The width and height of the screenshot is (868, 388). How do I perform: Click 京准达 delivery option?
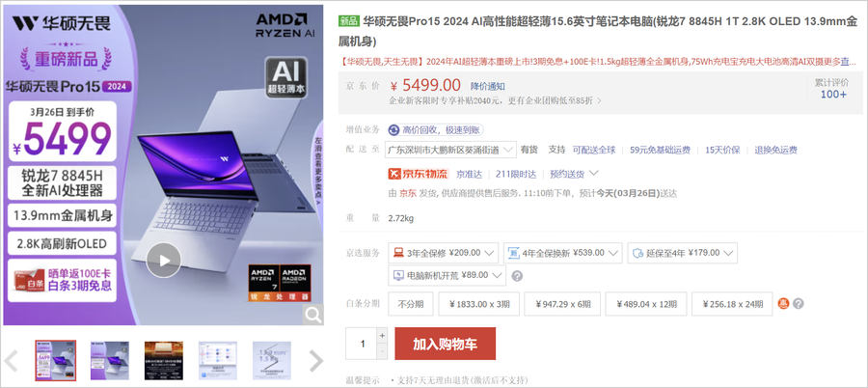469,174
